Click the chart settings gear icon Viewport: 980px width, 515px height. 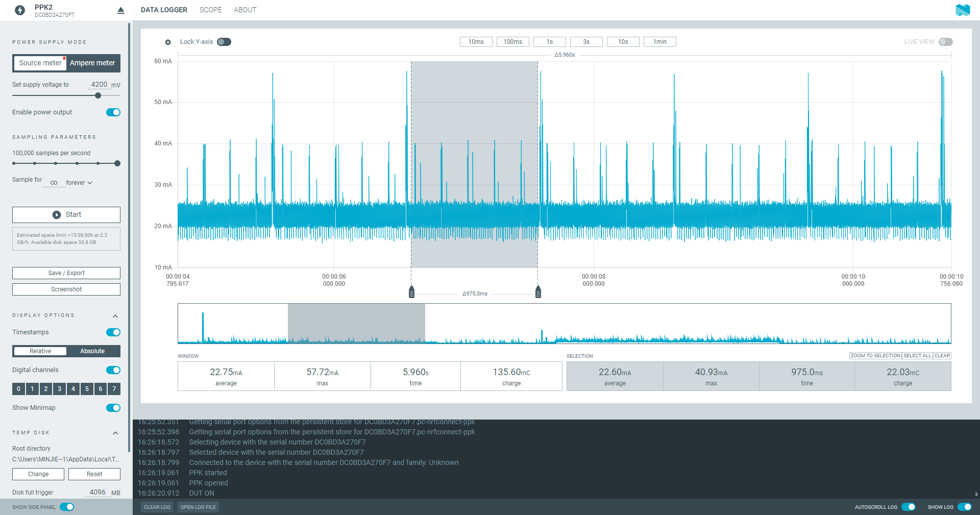[x=168, y=42]
